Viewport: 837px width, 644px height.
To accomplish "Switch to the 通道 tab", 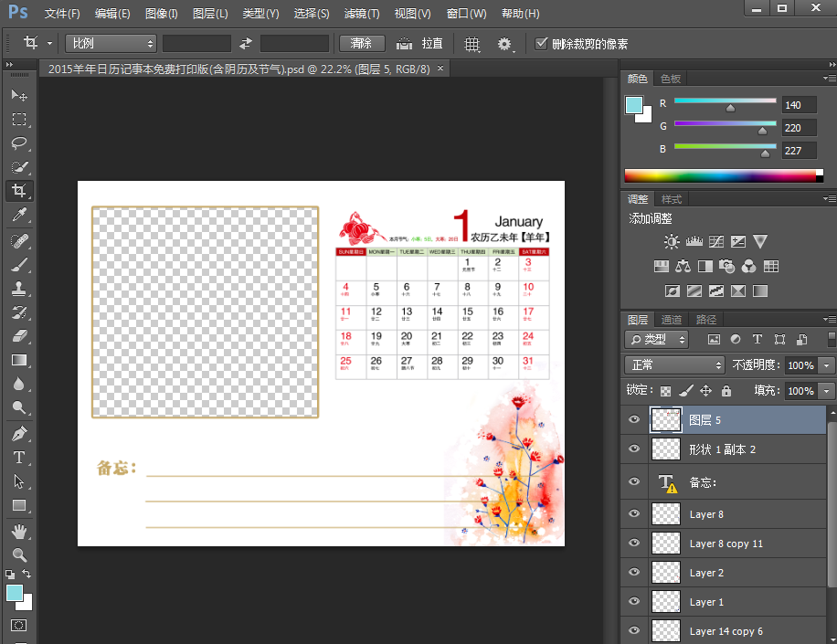I will click(672, 319).
